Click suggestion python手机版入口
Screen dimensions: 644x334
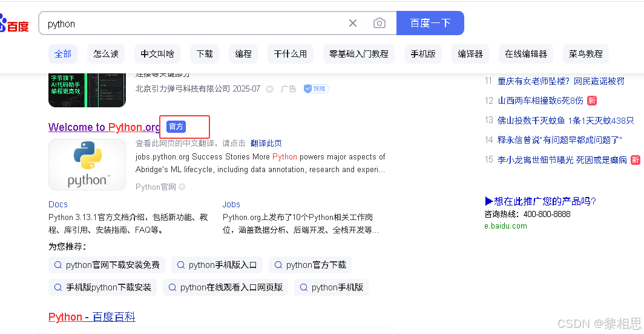[x=217, y=265]
